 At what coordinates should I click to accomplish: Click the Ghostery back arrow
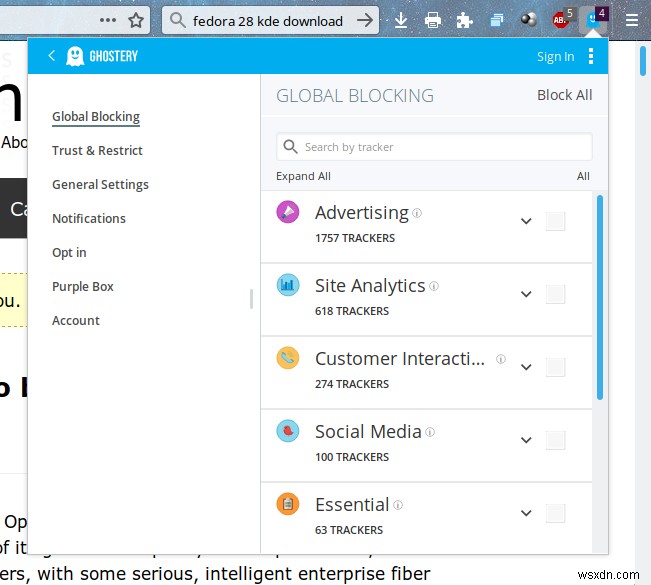pyautogui.click(x=51, y=56)
